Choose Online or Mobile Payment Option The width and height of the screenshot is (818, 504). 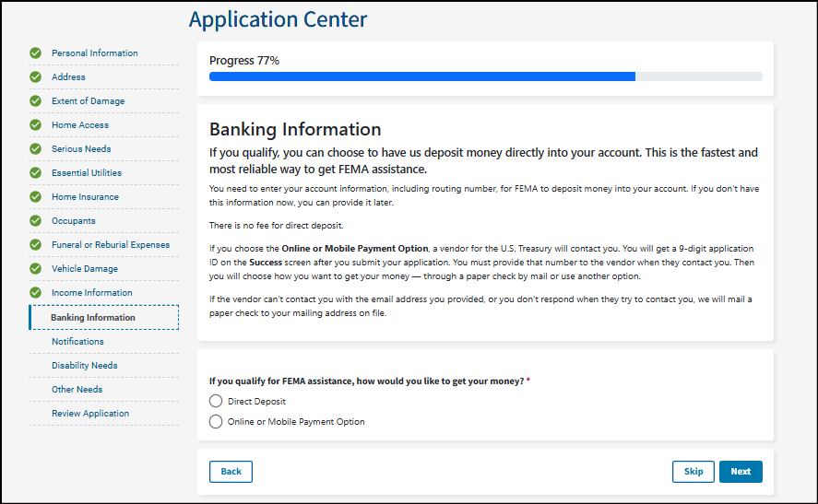(x=216, y=422)
